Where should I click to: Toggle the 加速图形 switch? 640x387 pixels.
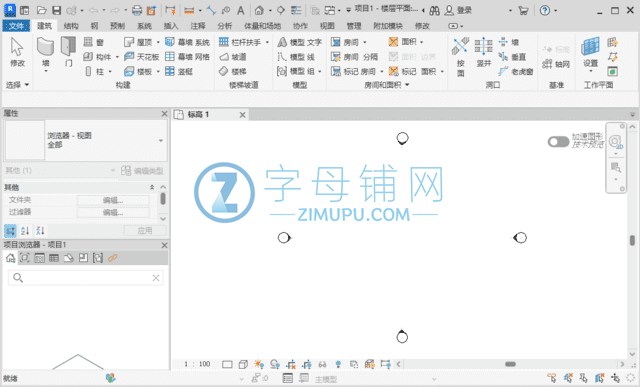coord(558,141)
